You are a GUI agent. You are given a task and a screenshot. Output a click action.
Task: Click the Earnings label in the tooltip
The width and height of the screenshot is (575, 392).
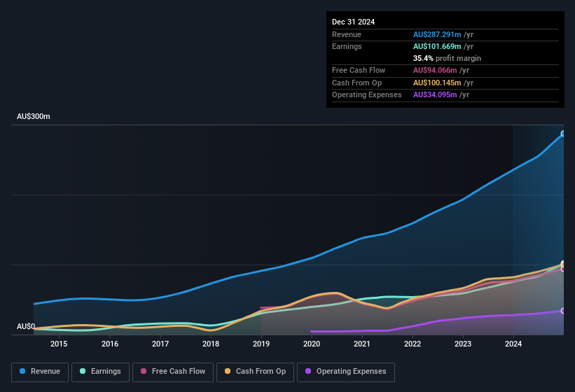[x=347, y=46]
